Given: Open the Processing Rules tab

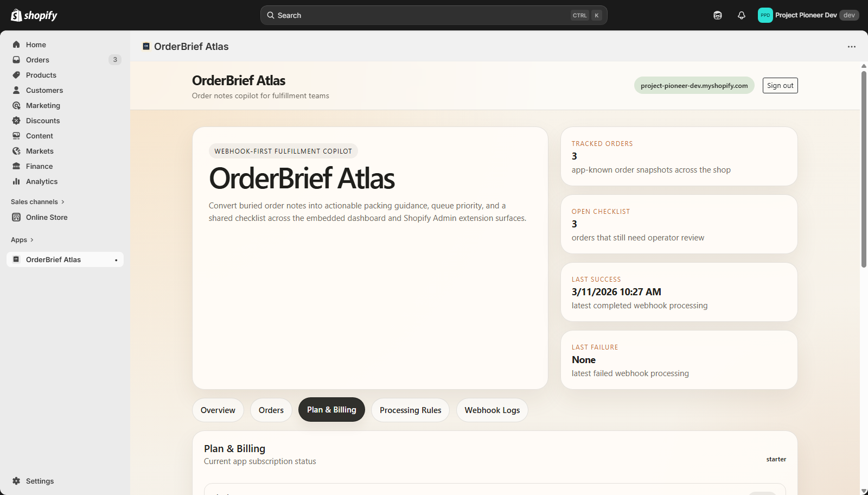Looking at the screenshot, I should 411,410.
